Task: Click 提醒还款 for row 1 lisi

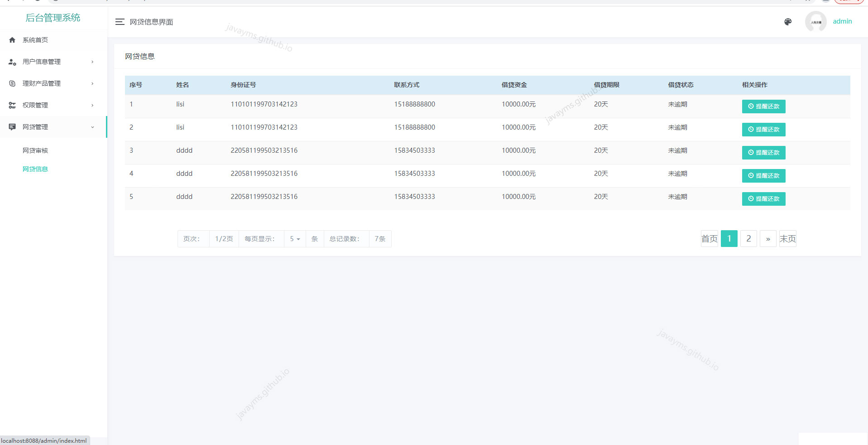Action: (763, 106)
